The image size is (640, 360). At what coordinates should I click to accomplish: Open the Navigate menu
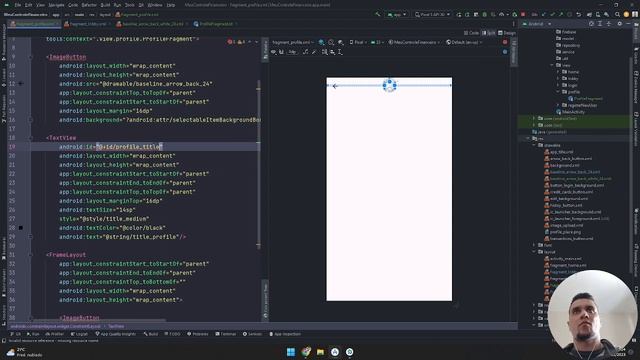click(56, 5)
